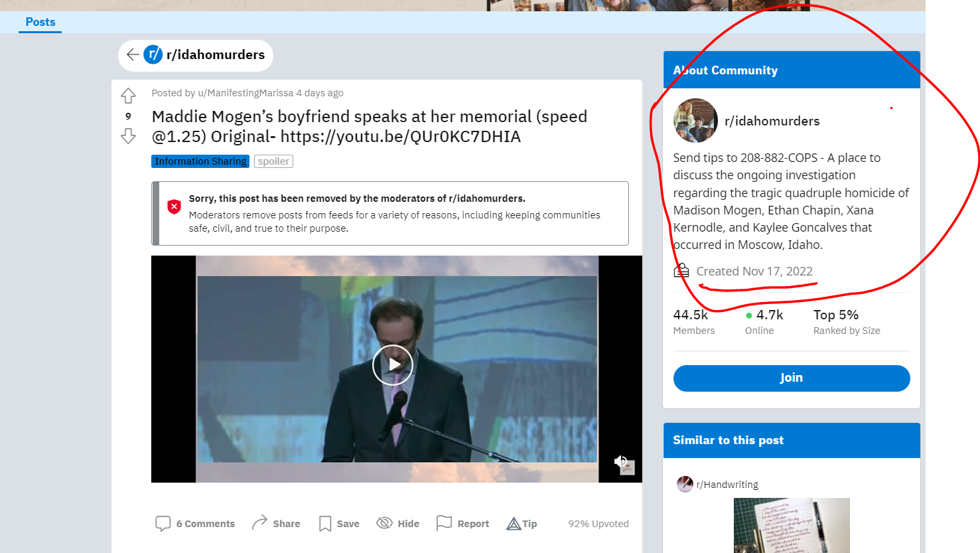The image size is (980, 553).
Task: Tip the post author
Action: click(x=522, y=524)
